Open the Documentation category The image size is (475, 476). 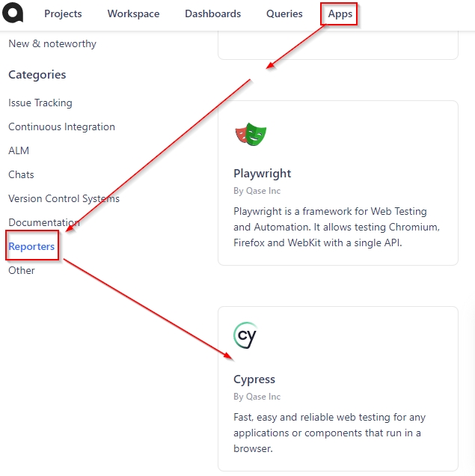(x=43, y=222)
